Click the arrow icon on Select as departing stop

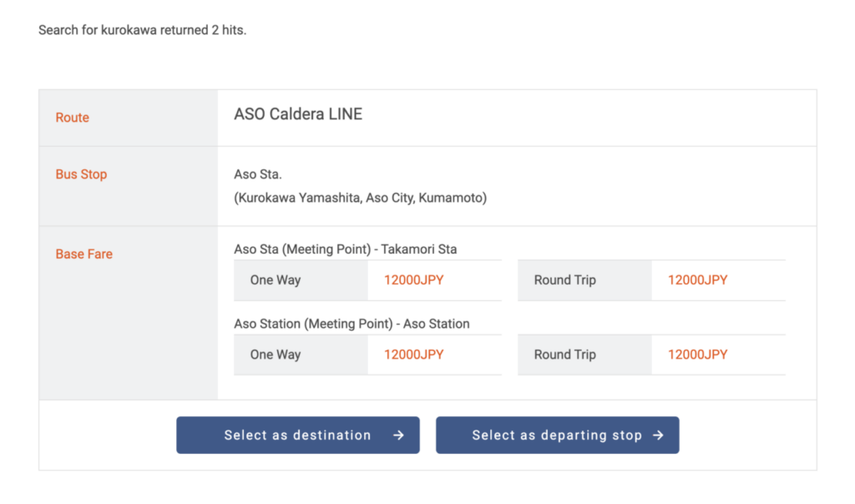pos(658,436)
